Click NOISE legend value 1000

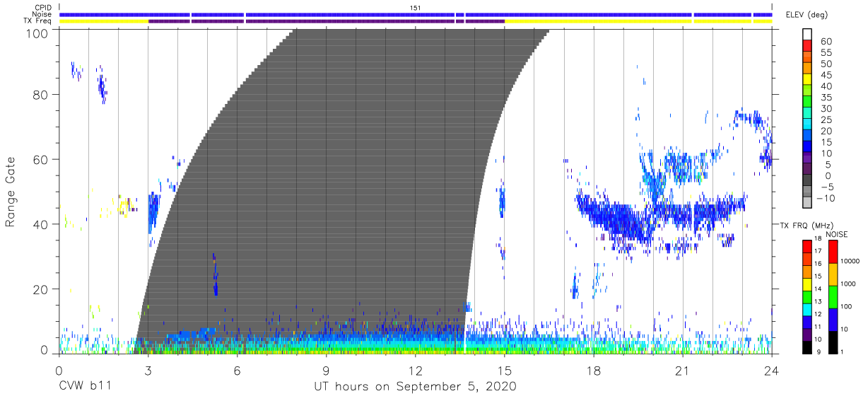coord(848,284)
